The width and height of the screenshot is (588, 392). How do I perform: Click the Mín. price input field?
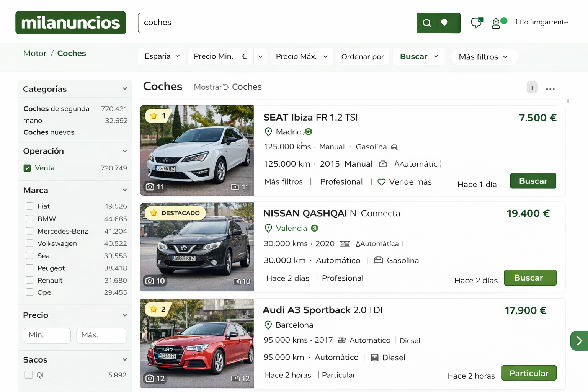tap(47, 335)
